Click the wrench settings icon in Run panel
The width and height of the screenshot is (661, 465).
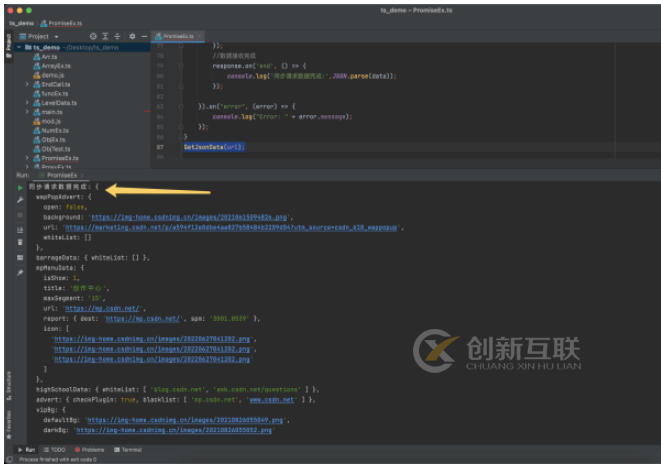(19, 201)
